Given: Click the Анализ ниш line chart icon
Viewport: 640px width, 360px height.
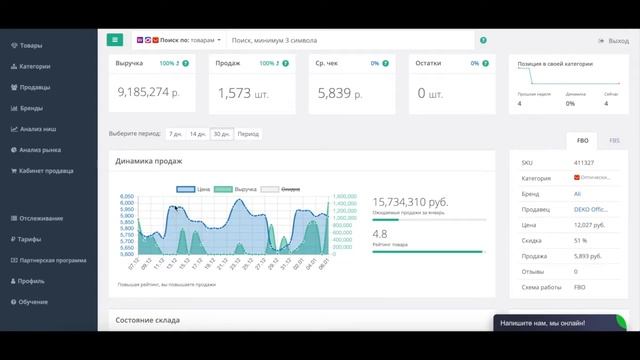Looking at the screenshot, I should [14, 129].
